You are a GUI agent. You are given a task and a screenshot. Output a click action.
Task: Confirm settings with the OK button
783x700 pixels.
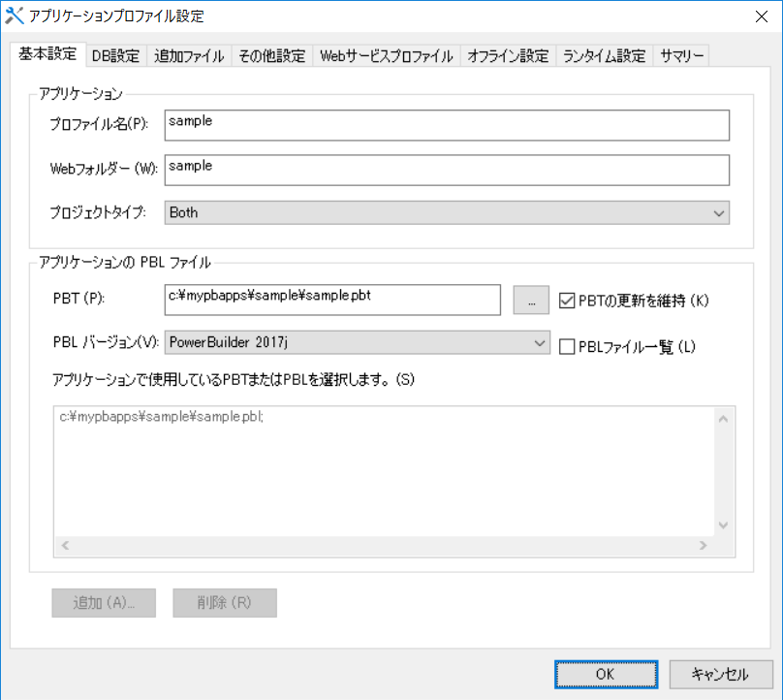click(x=606, y=674)
